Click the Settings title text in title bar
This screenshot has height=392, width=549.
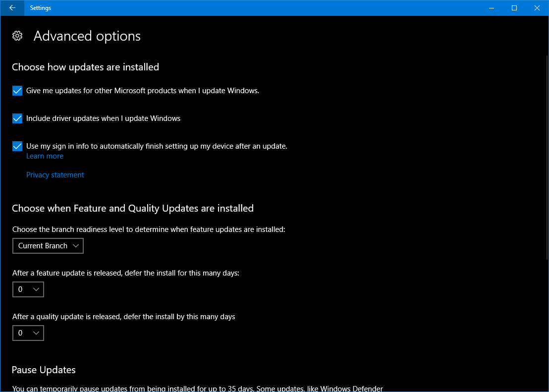[41, 8]
